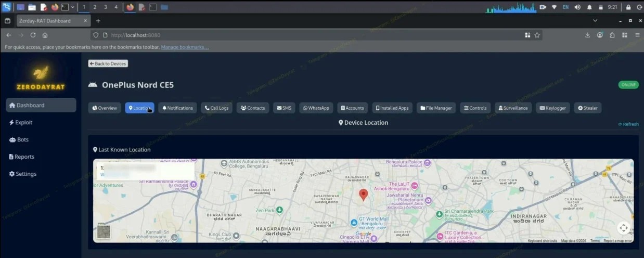
Task: Open the Firefox downloads icon
Action: [587, 35]
